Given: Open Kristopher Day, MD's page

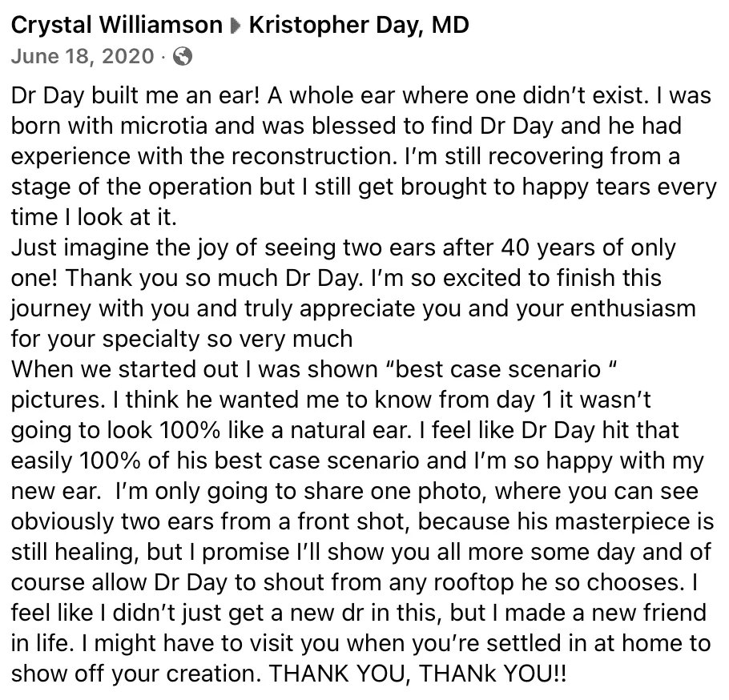Looking at the screenshot, I should pos(359,26).
